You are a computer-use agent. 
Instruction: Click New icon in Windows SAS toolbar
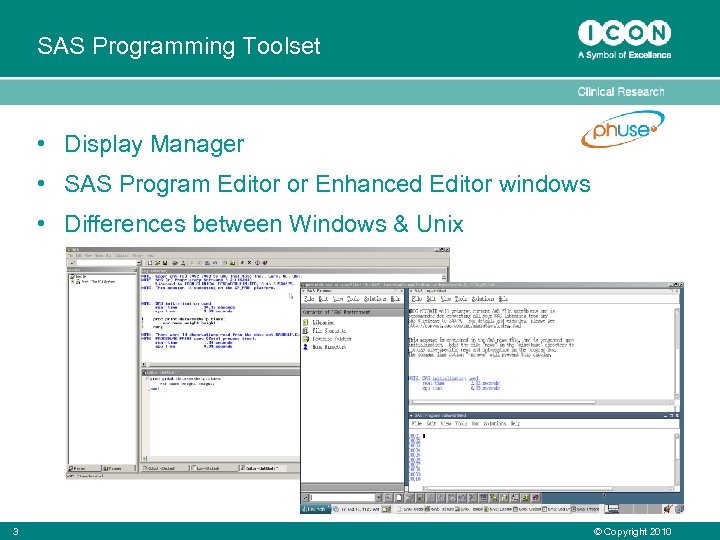[150, 263]
